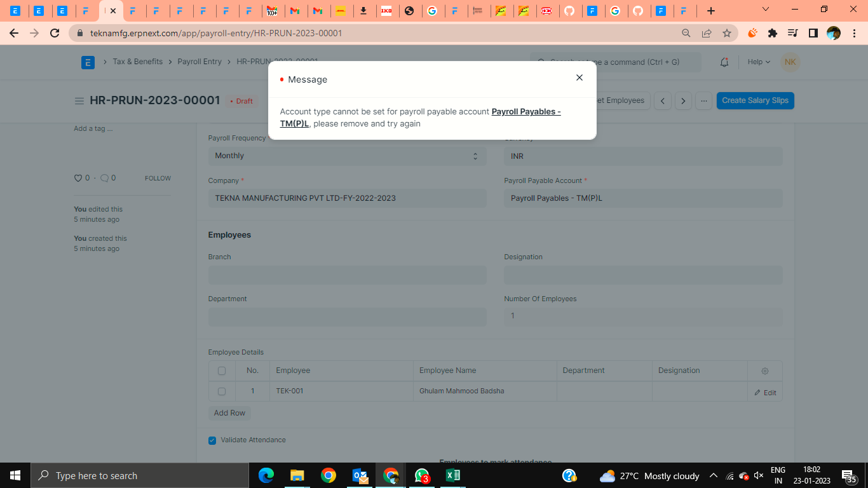The width and height of the screenshot is (868, 488).
Task: Switch to the Tax & Benefits breadcrumb link
Action: click(137, 62)
